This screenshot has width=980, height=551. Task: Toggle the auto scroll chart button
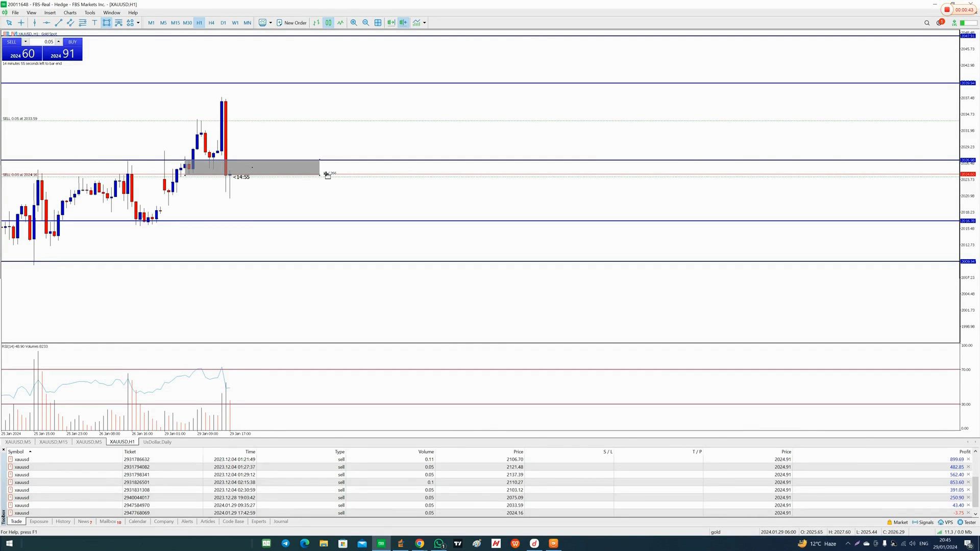coord(391,22)
